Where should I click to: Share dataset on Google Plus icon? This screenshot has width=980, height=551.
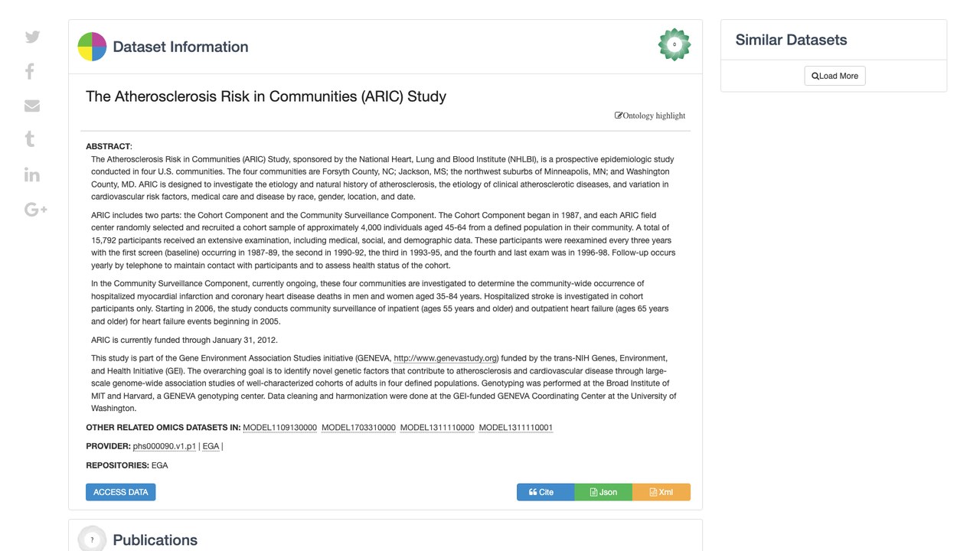[x=36, y=209]
